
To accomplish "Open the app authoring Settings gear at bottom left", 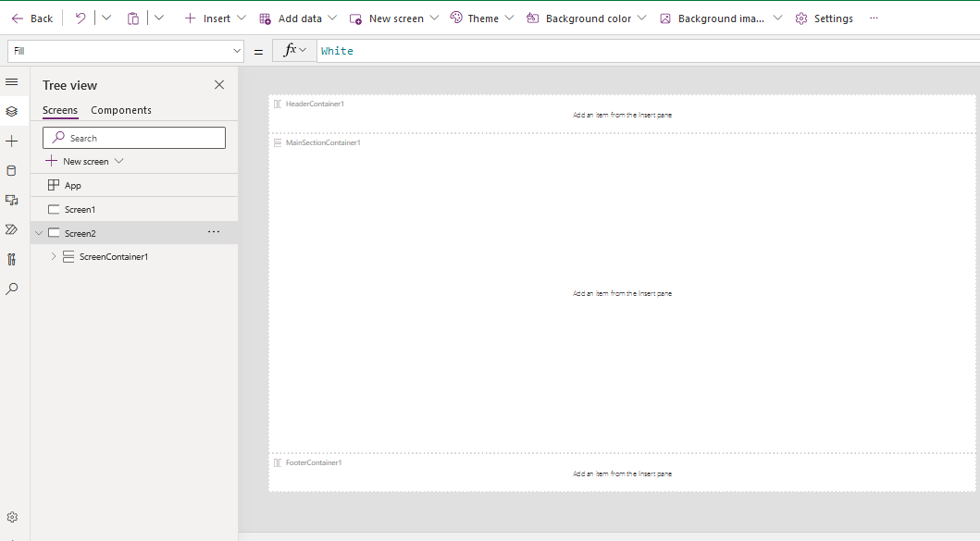I will [13, 517].
